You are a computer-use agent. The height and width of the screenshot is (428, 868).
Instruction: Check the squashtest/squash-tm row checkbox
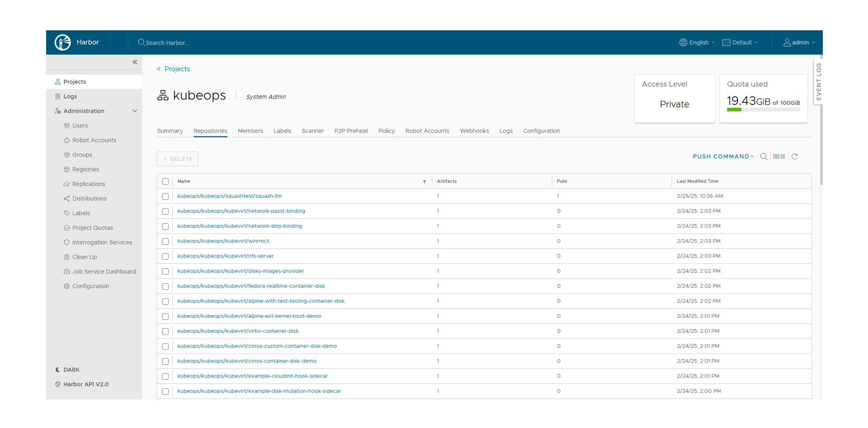[165, 196]
